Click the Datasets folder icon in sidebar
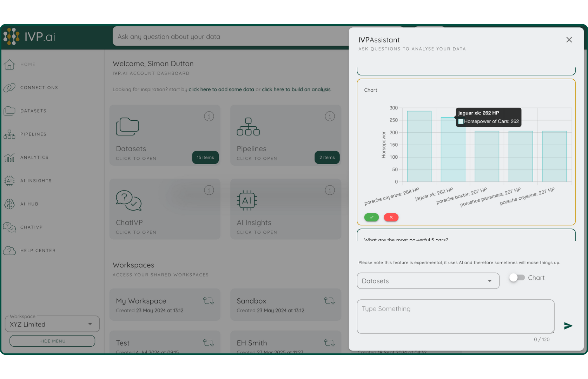 pos(9,111)
